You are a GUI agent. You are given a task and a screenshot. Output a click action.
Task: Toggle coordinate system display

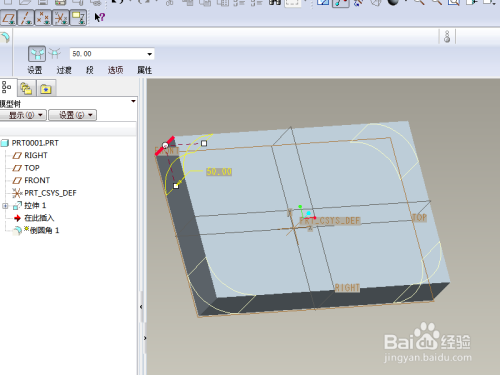tap(61, 18)
